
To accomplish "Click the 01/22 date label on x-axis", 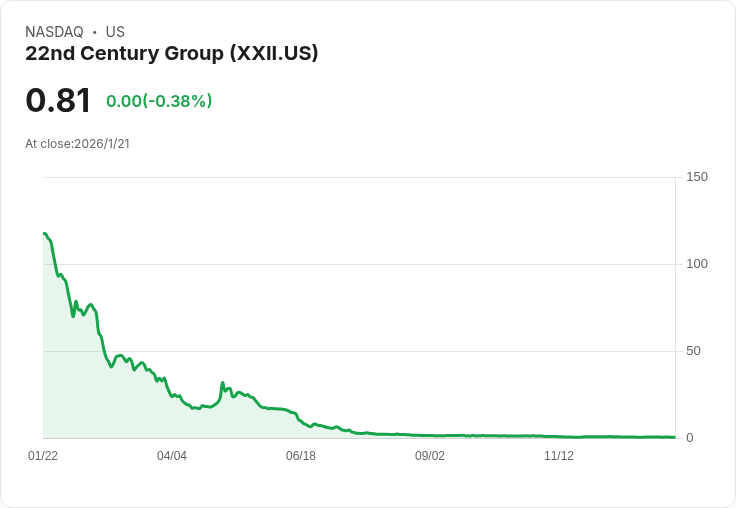I will (43, 456).
